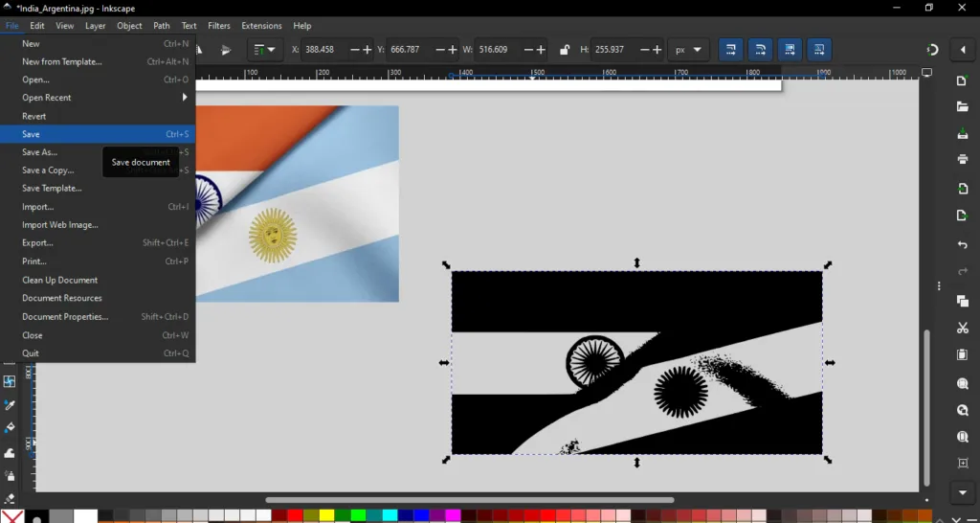Click the no-color X swatch in palette
The width and height of the screenshot is (980, 523).
pos(11,516)
